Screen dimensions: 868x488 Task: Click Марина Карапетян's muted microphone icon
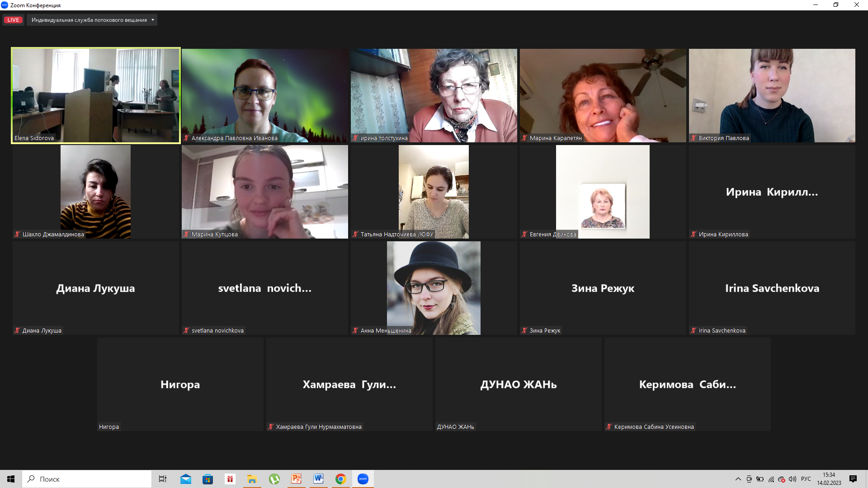click(524, 138)
